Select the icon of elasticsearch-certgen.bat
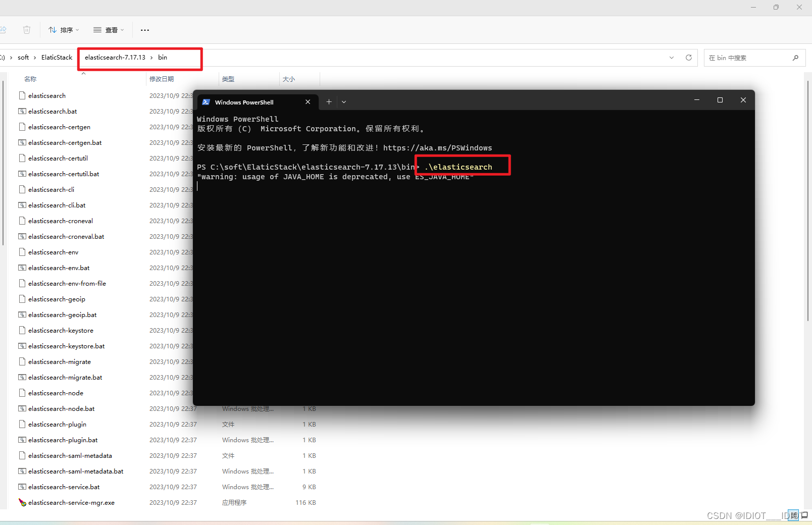 click(22, 142)
